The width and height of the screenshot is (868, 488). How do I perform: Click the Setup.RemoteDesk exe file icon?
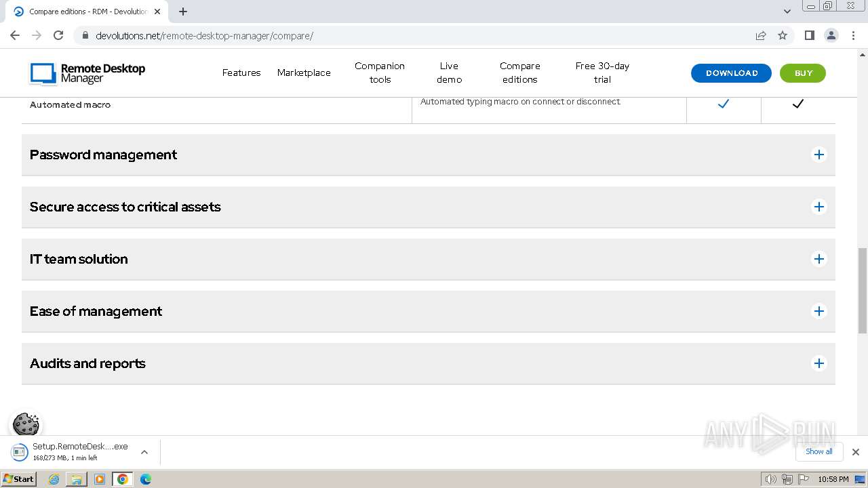point(20,452)
